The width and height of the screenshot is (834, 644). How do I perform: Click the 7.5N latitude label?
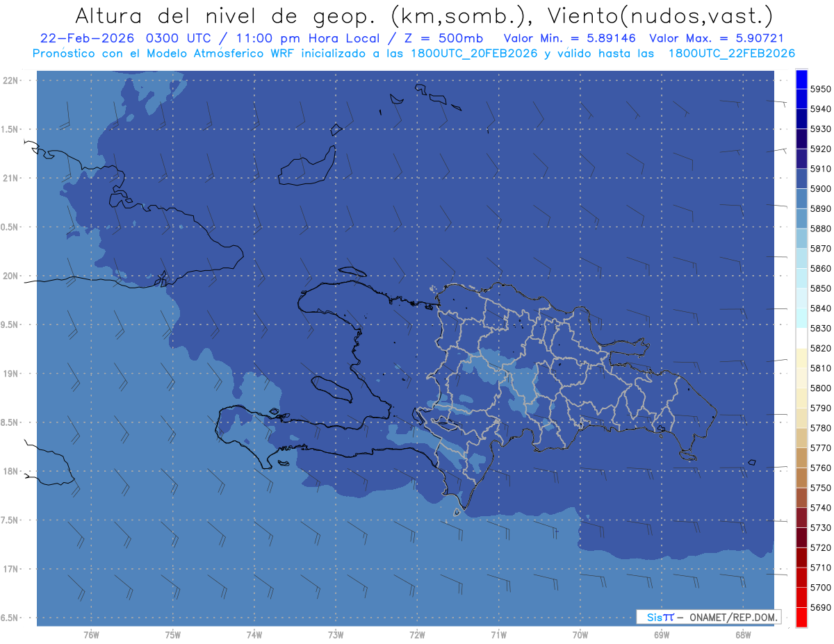(x=10, y=520)
